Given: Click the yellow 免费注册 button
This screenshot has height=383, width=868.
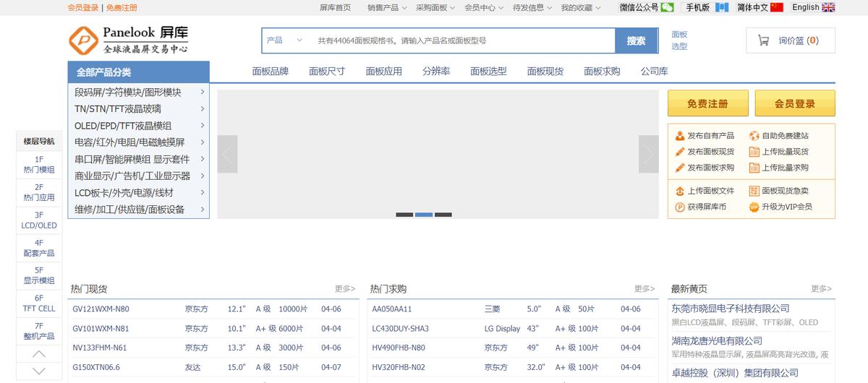Looking at the screenshot, I should 707,103.
